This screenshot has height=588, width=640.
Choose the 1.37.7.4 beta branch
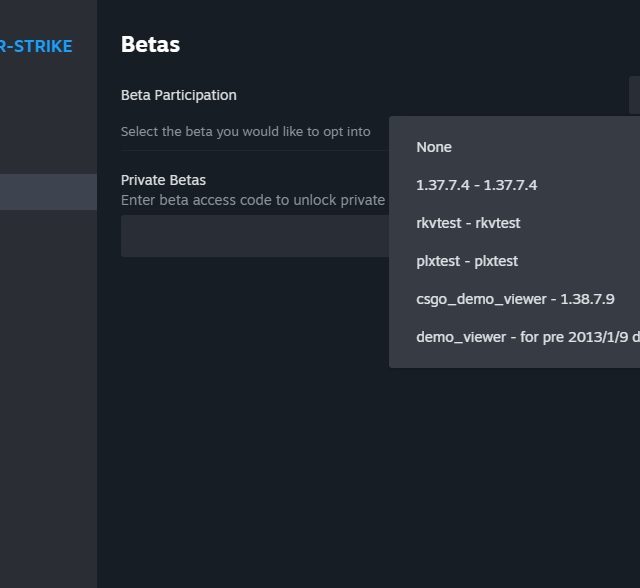(x=476, y=185)
